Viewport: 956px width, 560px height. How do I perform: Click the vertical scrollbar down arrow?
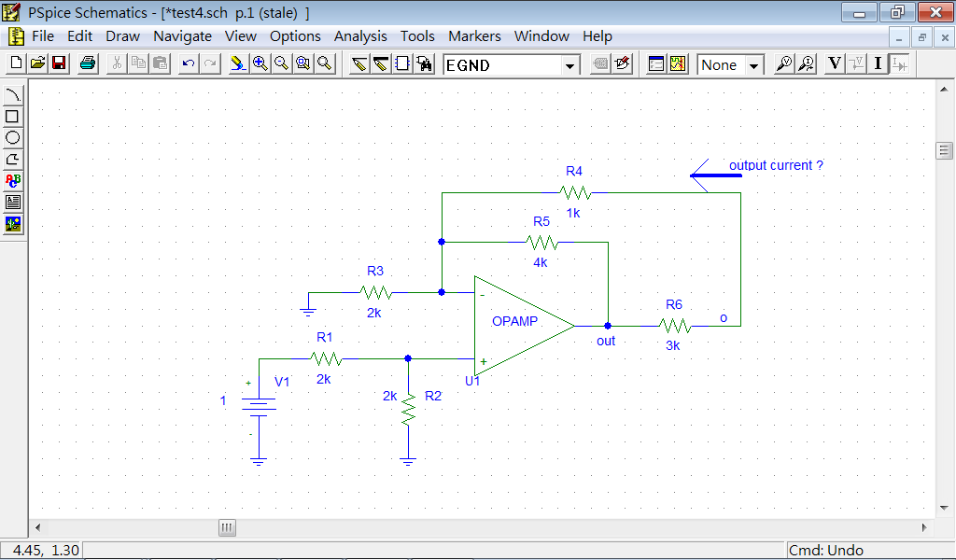pos(944,507)
